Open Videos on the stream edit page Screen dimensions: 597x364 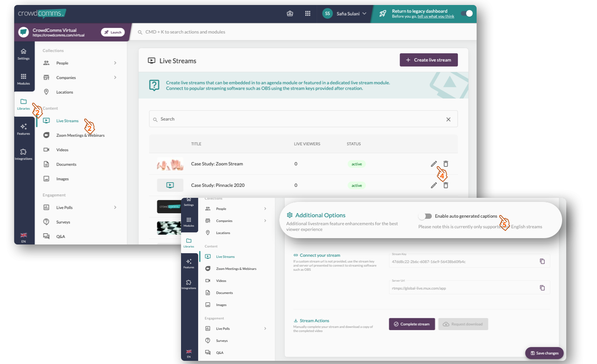pos(221,281)
